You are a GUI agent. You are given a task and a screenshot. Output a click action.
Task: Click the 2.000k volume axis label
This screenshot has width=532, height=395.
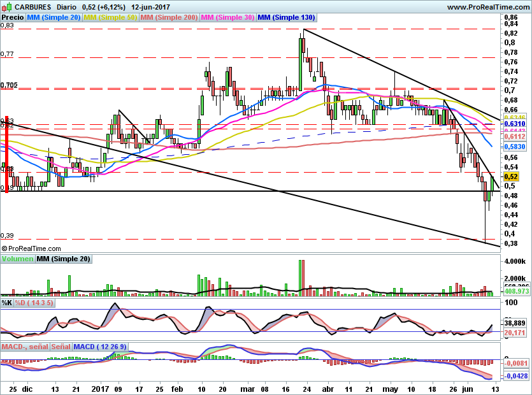coord(515,278)
